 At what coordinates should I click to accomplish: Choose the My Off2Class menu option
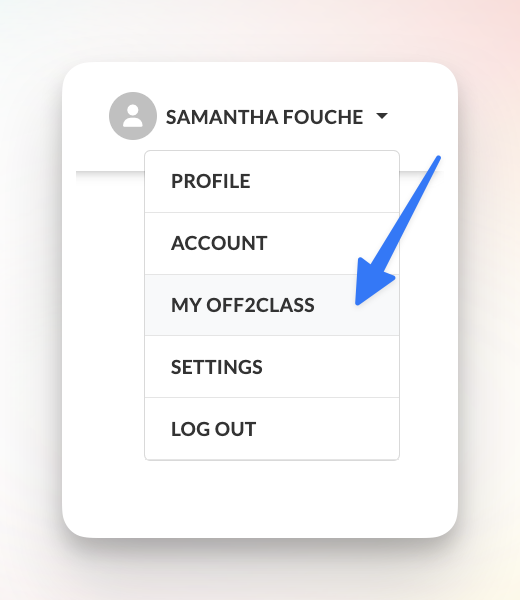tap(272, 305)
